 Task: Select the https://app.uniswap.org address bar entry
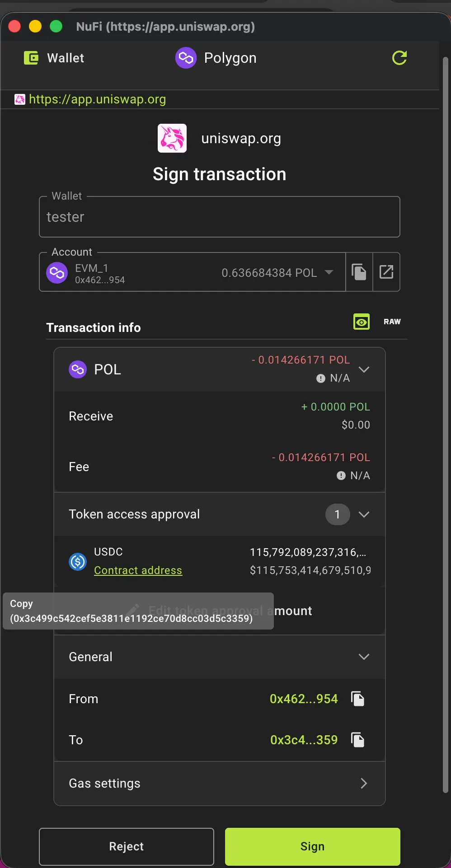coord(97,99)
